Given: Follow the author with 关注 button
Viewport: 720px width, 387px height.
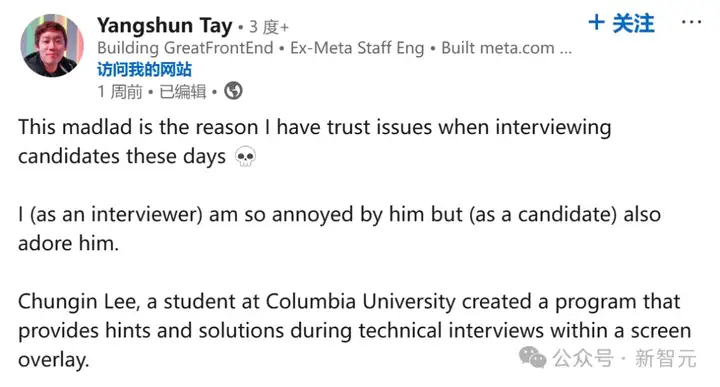Looking at the screenshot, I should click(x=621, y=23).
